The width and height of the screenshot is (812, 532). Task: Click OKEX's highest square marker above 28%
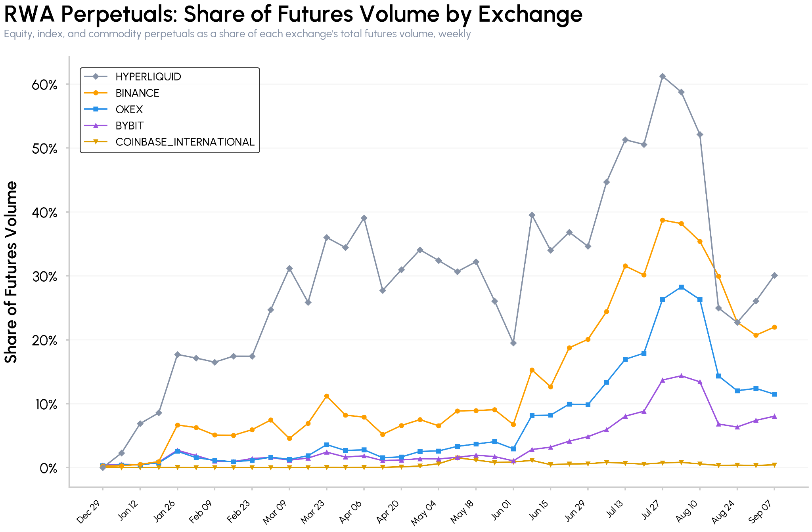click(x=681, y=287)
